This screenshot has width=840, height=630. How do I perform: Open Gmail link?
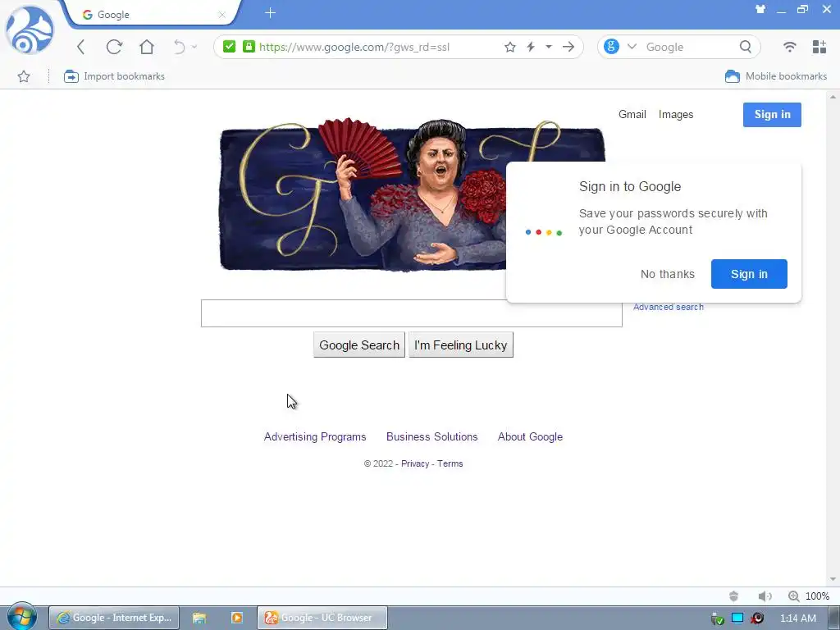click(632, 115)
